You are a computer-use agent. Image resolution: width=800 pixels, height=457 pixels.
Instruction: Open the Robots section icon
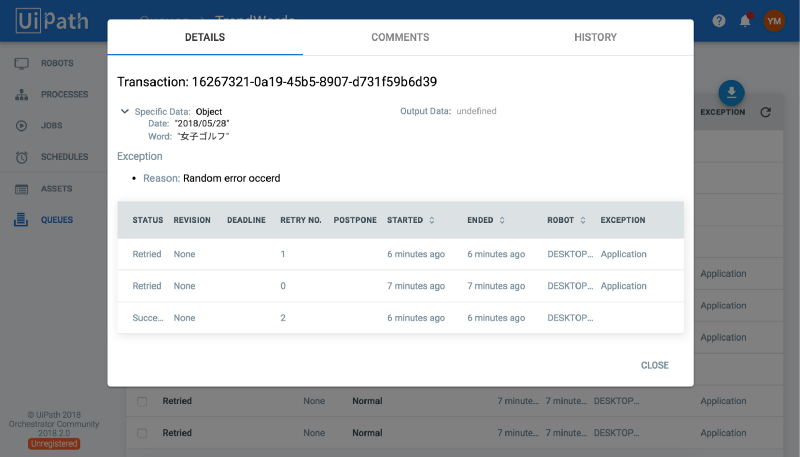[21, 63]
